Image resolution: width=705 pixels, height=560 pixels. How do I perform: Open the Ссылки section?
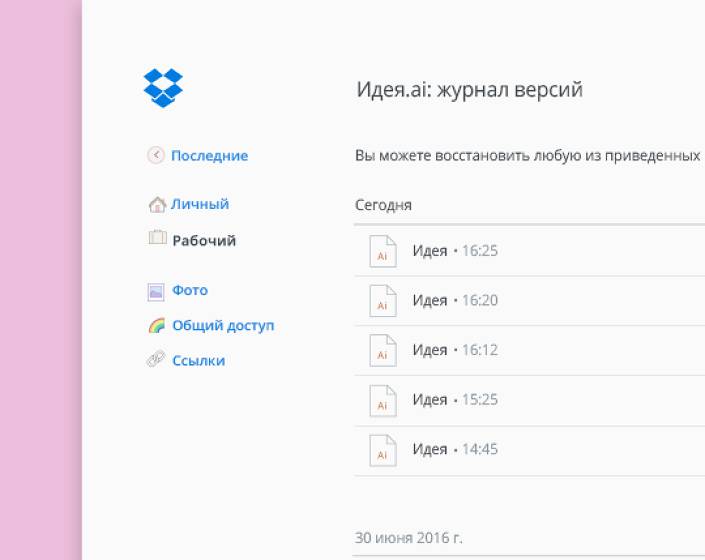point(199,360)
